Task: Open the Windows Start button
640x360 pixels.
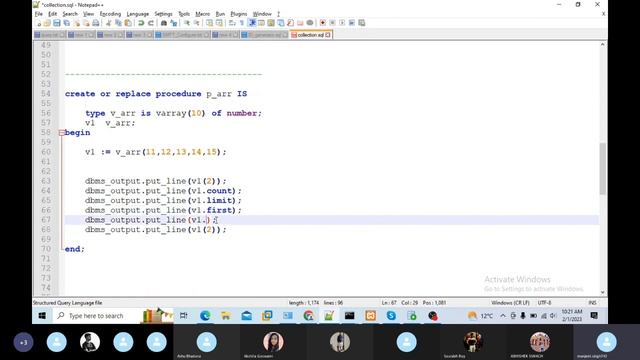Action: (x=42, y=316)
